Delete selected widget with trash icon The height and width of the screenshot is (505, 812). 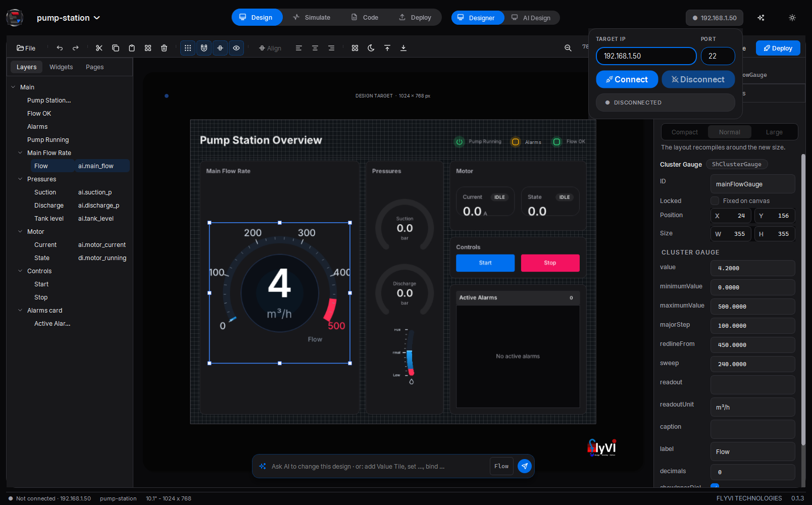pyautogui.click(x=164, y=48)
